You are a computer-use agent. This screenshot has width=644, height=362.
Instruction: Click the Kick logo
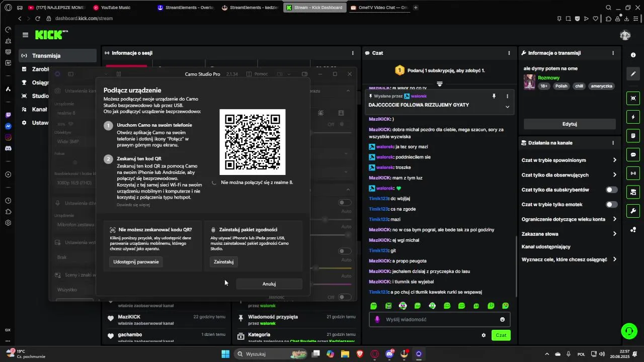pos(51,35)
